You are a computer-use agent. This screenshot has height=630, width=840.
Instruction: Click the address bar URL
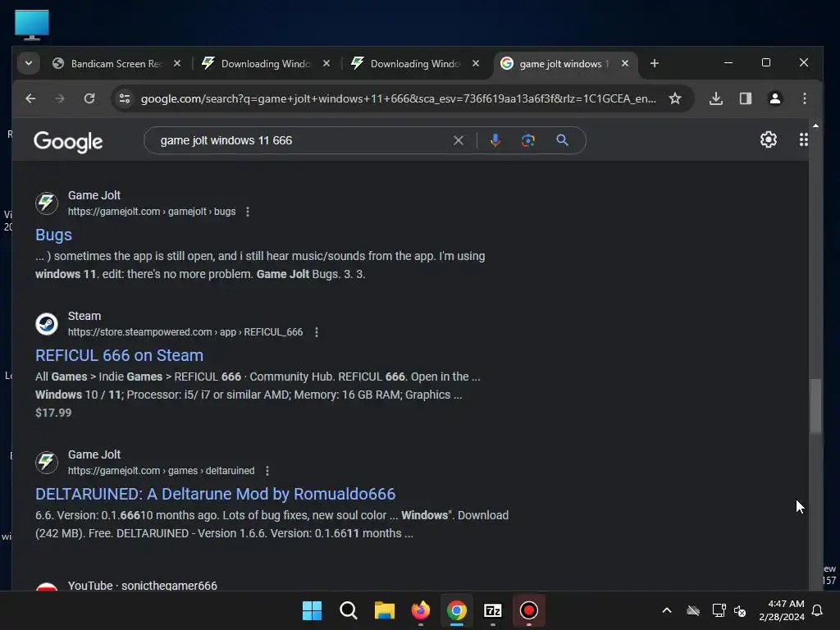coord(398,98)
